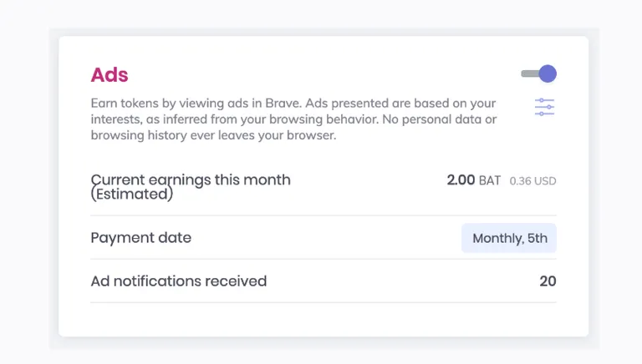Click the notification count 20
Image resolution: width=642 pixels, height=364 pixels.
click(548, 281)
